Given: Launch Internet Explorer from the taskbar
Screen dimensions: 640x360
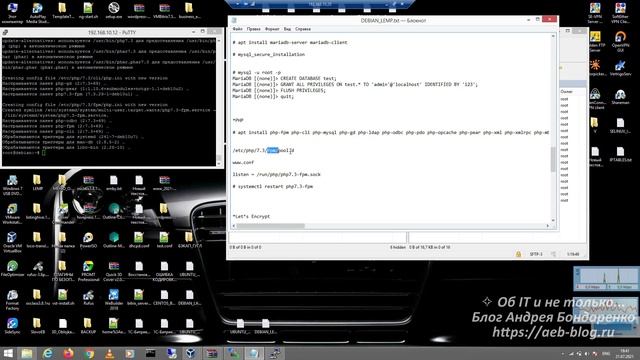Looking at the screenshot, I should [x=48, y=353].
